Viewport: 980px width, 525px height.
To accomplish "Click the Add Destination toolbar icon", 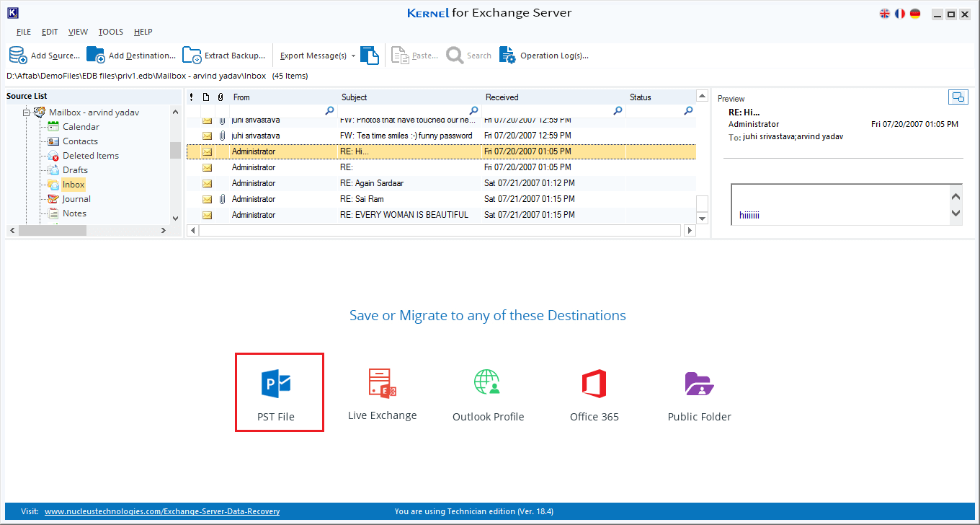I will pyautogui.click(x=96, y=55).
